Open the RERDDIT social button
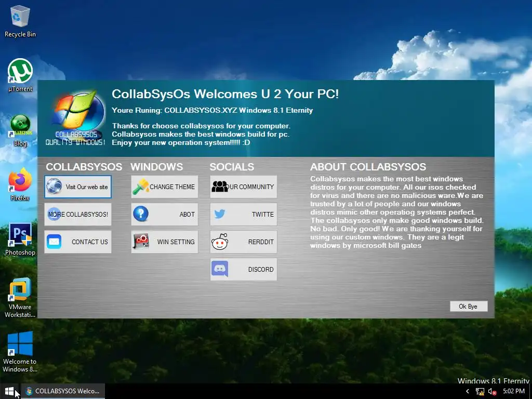This screenshot has width=532, height=399. point(243,242)
